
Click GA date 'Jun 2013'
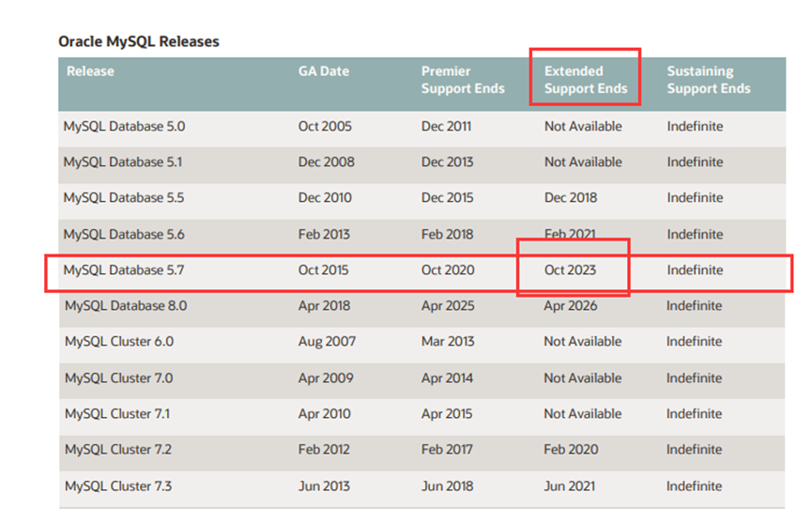[324, 486]
